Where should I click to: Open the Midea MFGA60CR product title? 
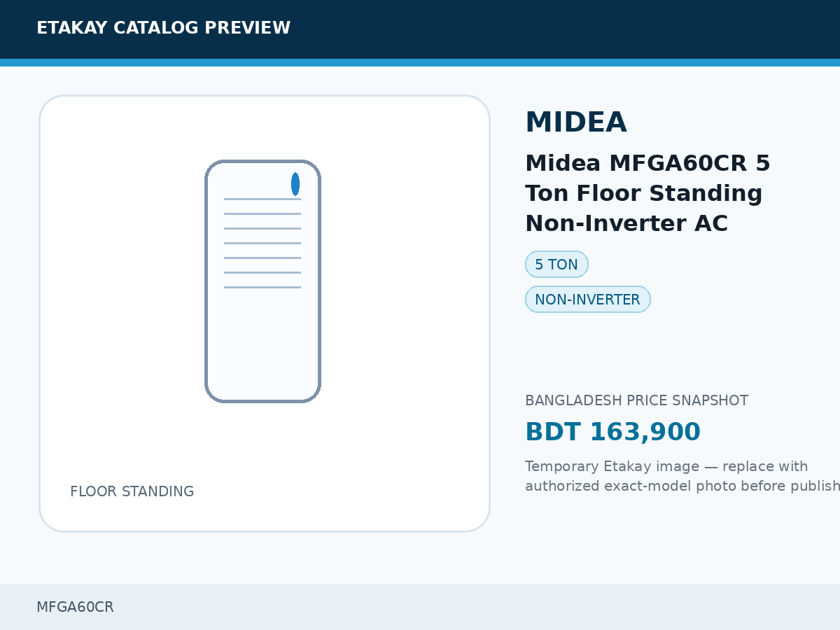click(647, 193)
